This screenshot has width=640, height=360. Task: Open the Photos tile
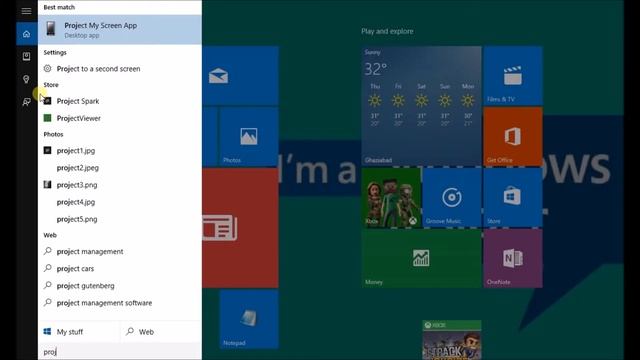(249, 137)
